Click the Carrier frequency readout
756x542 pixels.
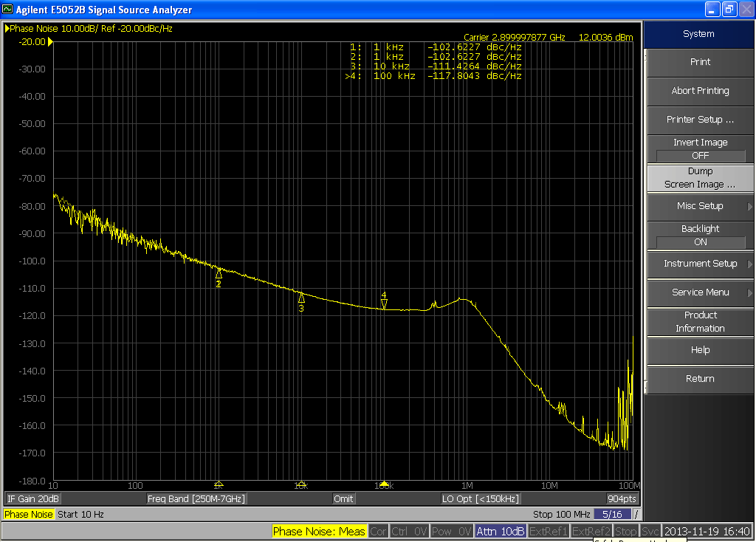tap(515, 37)
